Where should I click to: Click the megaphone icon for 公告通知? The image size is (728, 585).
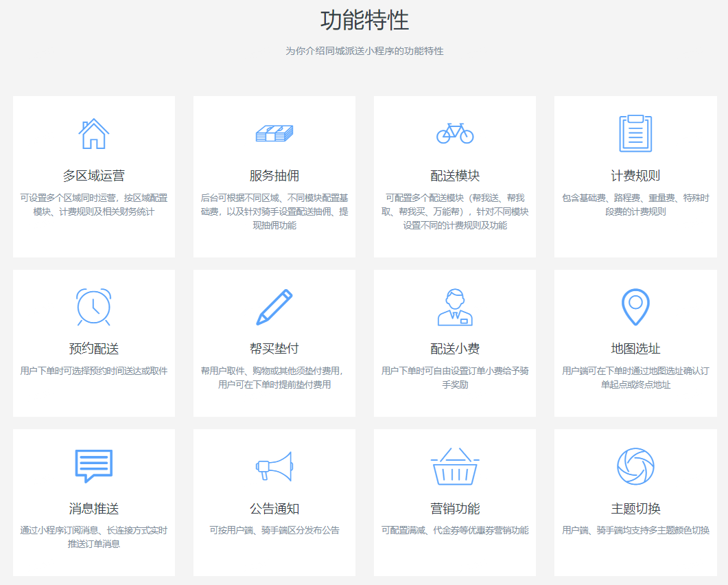pos(274,466)
